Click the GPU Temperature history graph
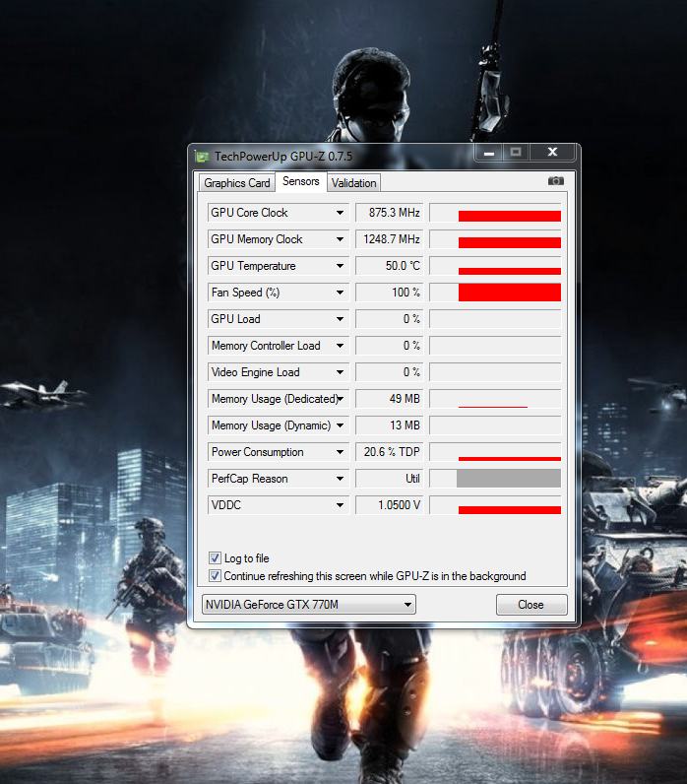Screen dimensions: 687x784 [x=495, y=266]
